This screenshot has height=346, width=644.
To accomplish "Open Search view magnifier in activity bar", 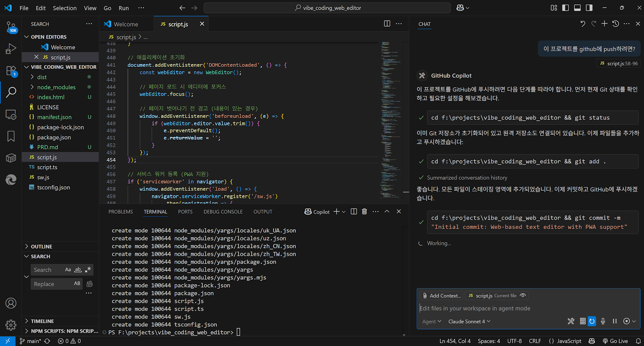I will point(11,93).
